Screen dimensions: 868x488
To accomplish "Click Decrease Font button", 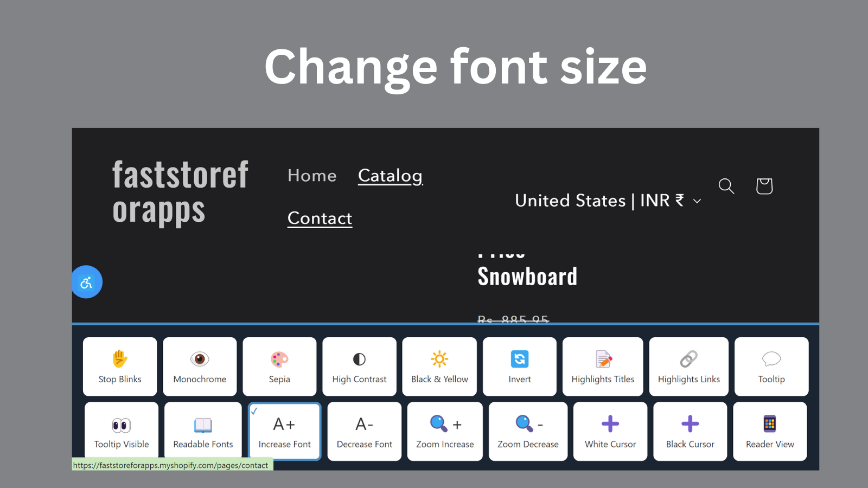I will tap(365, 432).
